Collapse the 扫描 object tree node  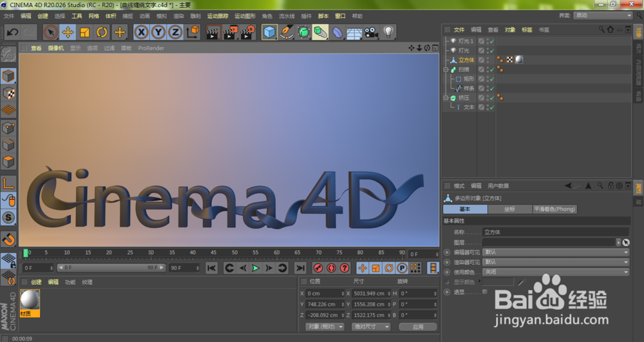click(446, 70)
